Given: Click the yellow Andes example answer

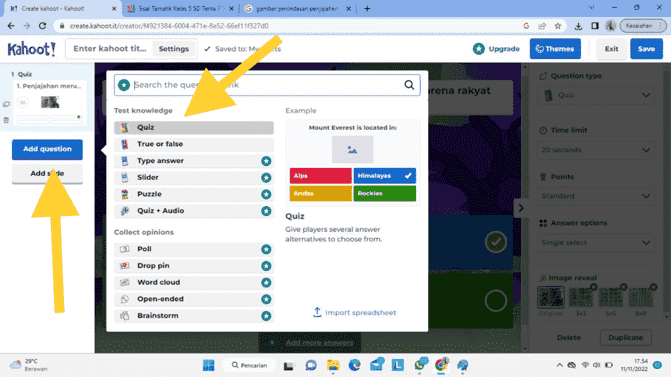Looking at the screenshot, I should [x=321, y=193].
